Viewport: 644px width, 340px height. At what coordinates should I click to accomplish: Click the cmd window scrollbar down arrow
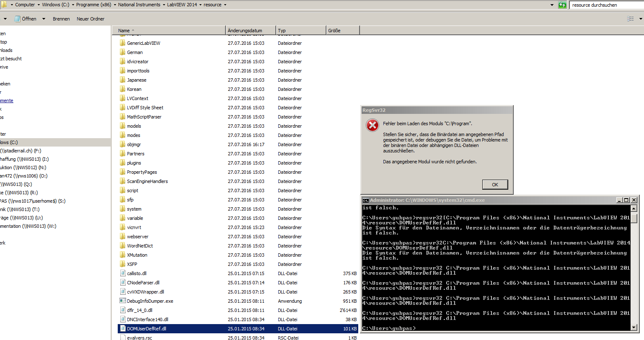click(x=634, y=327)
